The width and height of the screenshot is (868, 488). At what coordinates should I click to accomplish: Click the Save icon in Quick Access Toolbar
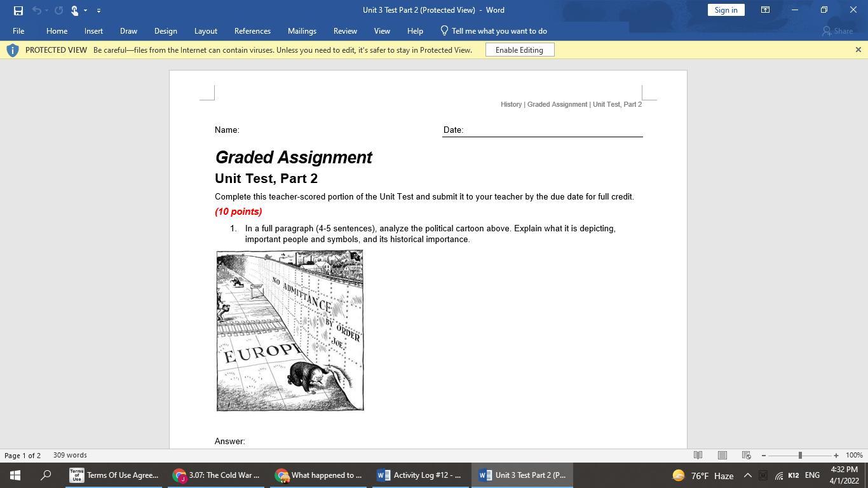click(x=18, y=10)
